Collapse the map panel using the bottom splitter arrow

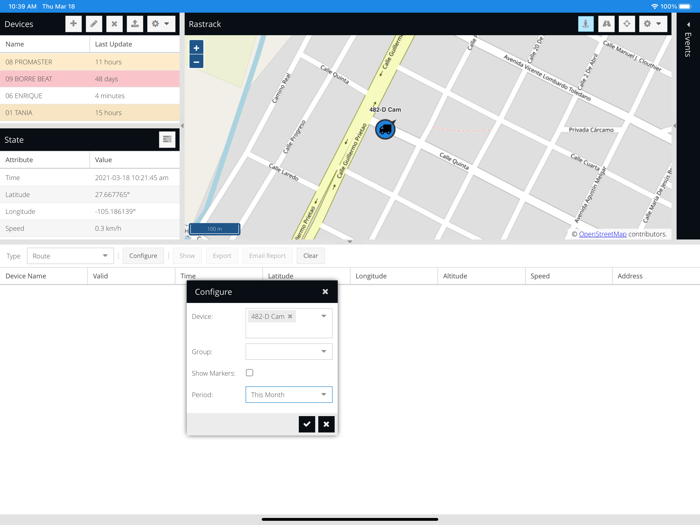coord(350,242)
